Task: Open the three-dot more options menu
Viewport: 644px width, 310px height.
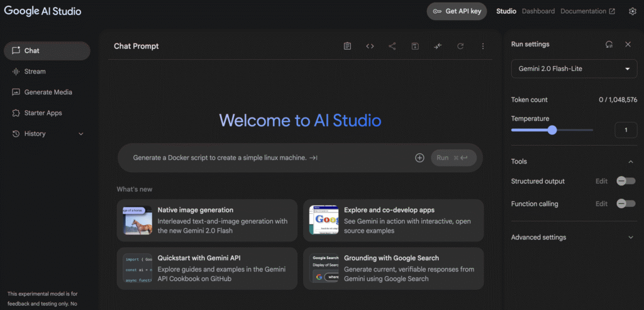Action: [x=483, y=47]
